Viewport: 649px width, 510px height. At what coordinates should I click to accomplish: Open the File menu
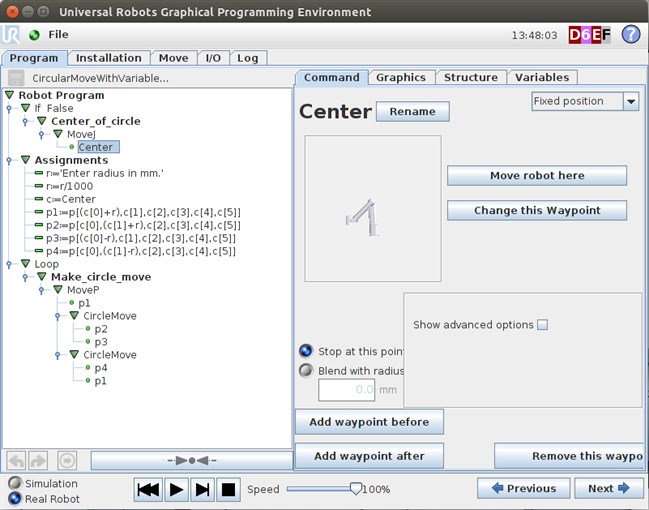(x=58, y=35)
